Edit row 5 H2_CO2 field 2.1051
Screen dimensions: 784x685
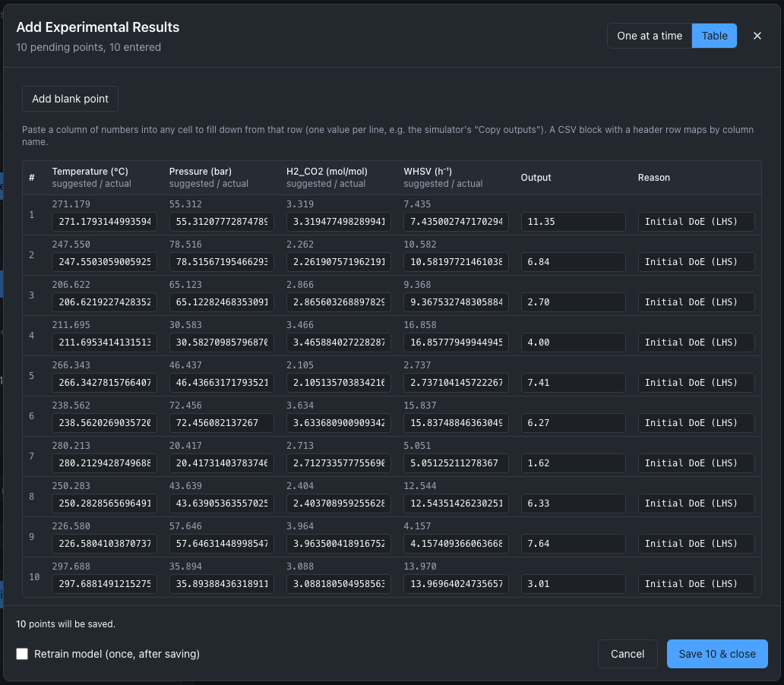coord(339,383)
